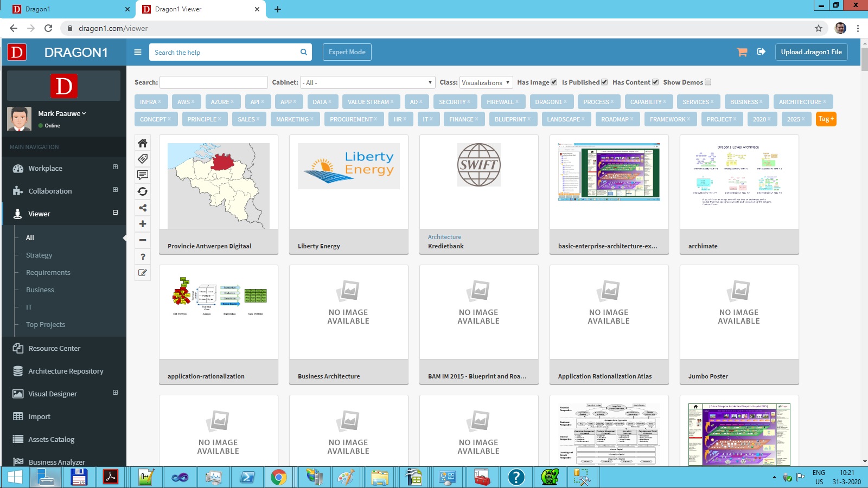Open the archimate visualization thumbnail
The width and height of the screenshot is (868, 488).
pos(739,175)
